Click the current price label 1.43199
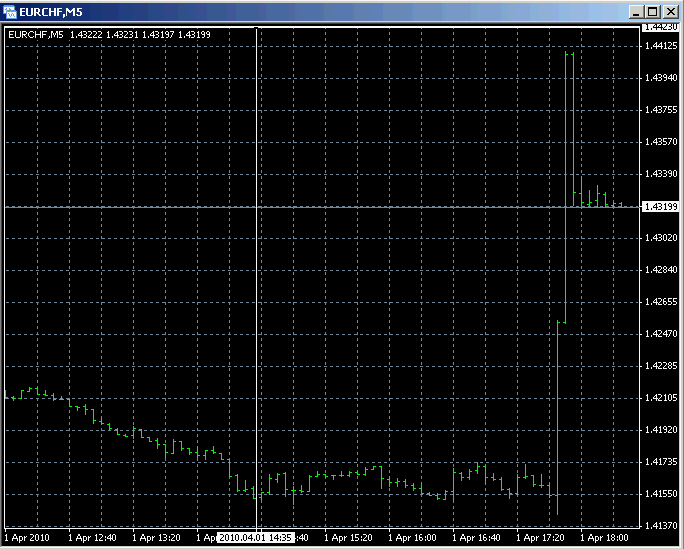Screen dimensions: 684x549 click(x=660, y=207)
